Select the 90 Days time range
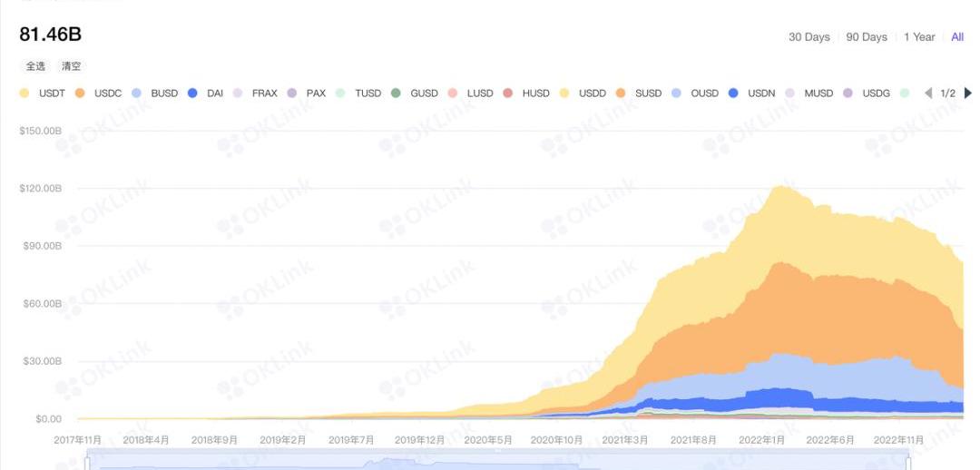Image resolution: width=980 pixels, height=470 pixels. pyautogui.click(x=866, y=37)
